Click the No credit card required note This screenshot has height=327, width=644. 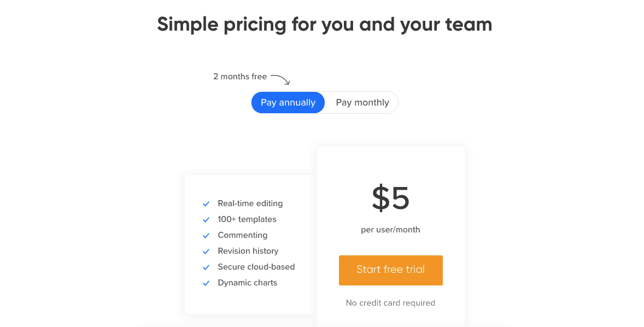point(390,303)
